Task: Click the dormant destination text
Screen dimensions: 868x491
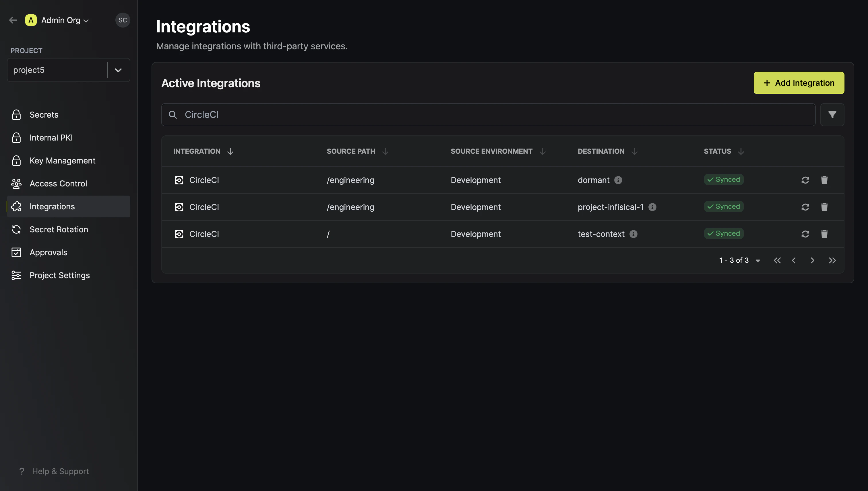Action: click(x=594, y=180)
